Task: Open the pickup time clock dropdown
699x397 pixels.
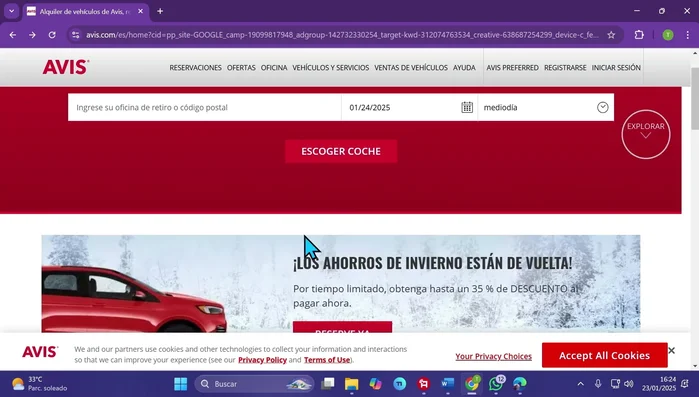Action: 602,107
